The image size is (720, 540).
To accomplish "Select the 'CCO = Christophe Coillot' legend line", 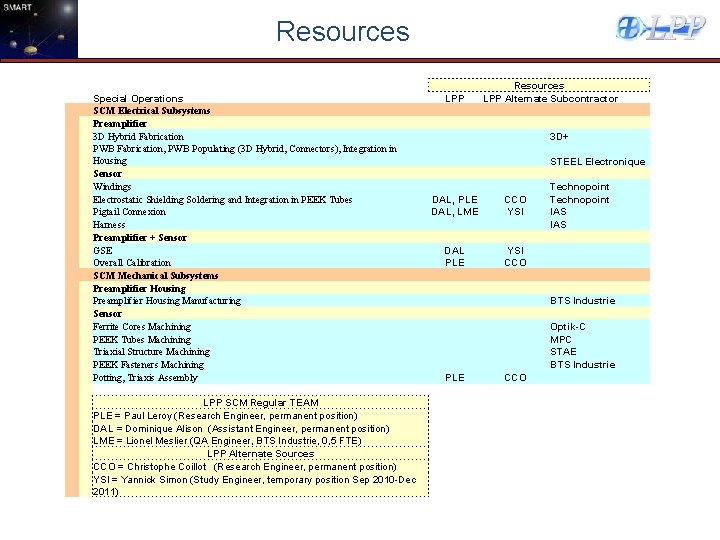I will click(245, 467).
